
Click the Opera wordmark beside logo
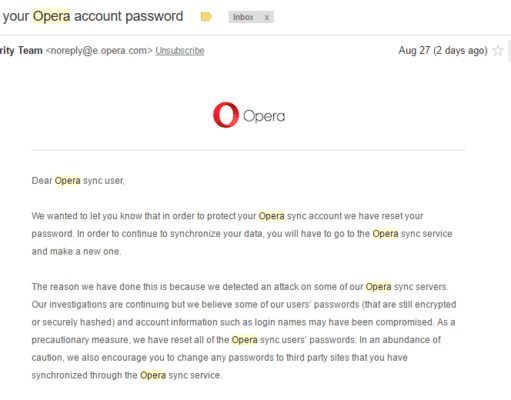click(x=264, y=116)
